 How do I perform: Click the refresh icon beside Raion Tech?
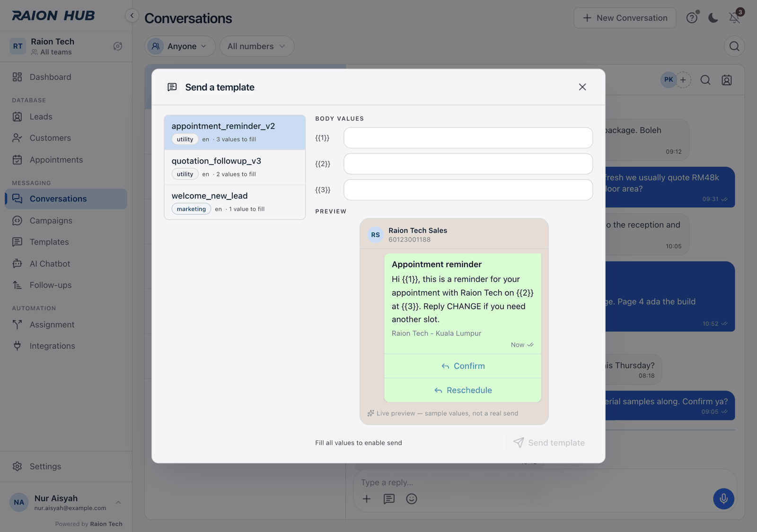coord(118,46)
